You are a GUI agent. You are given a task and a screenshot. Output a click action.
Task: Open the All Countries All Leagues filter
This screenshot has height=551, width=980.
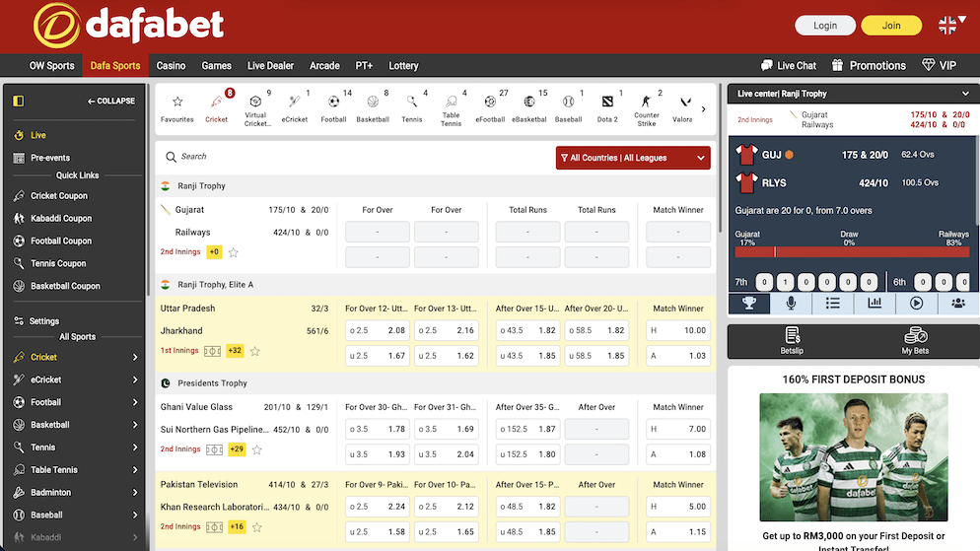633,158
